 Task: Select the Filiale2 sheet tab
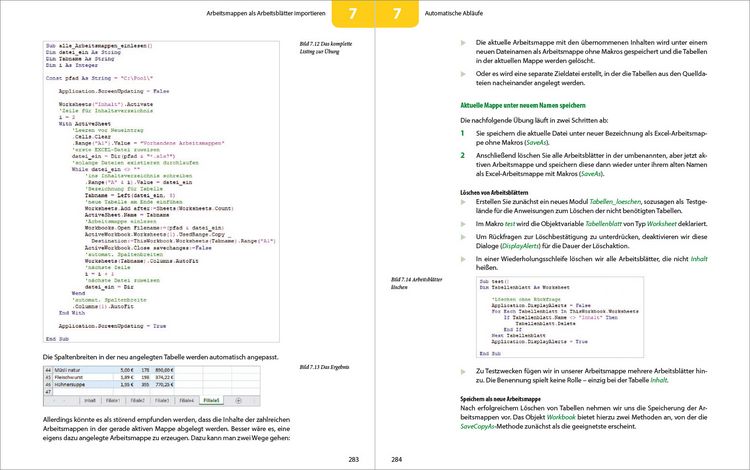click(x=137, y=401)
